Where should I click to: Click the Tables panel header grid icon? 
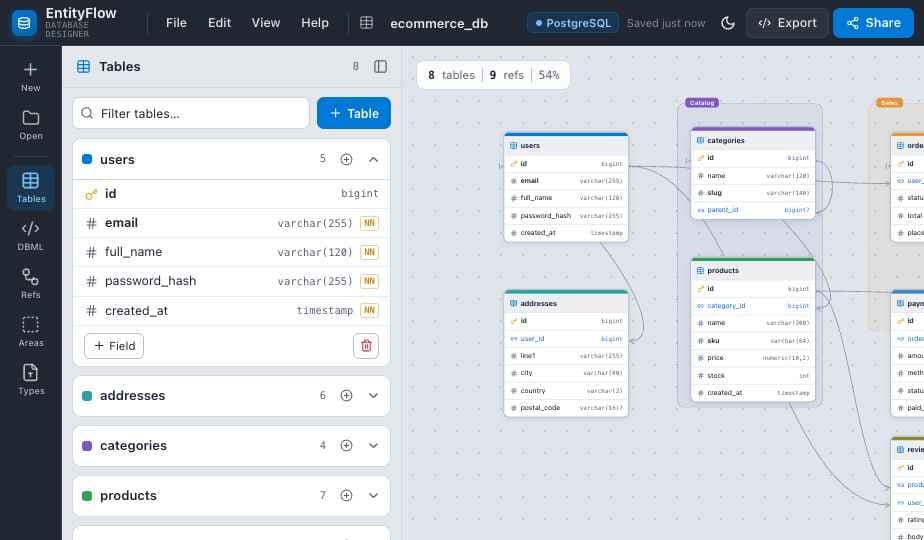click(x=84, y=67)
